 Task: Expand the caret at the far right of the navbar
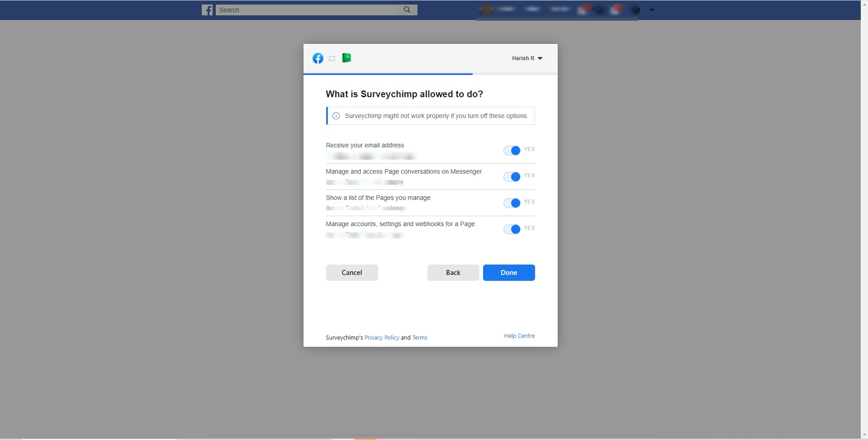click(x=651, y=9)
